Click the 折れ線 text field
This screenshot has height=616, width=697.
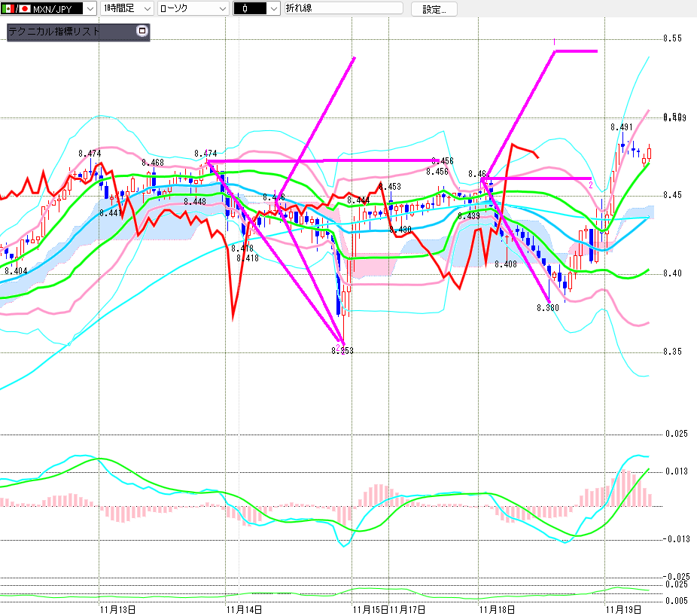pyautogui.click(x=342, y=9)
